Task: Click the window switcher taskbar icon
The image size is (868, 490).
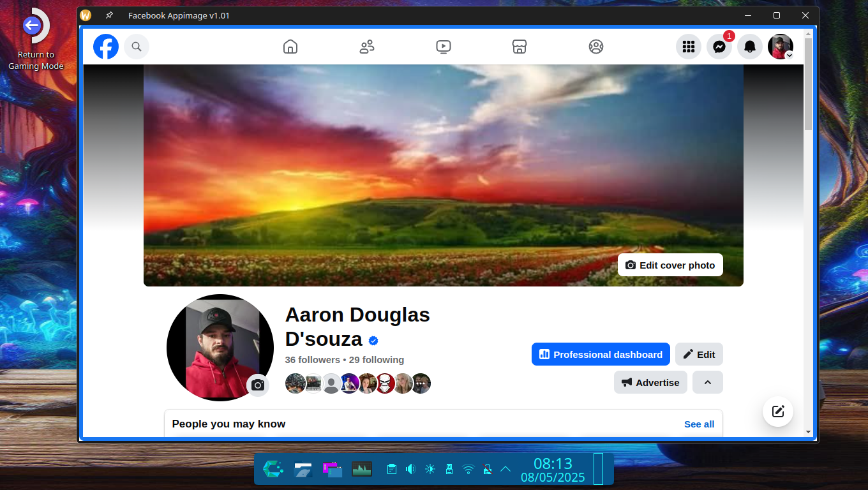Action: click(333, 469)
